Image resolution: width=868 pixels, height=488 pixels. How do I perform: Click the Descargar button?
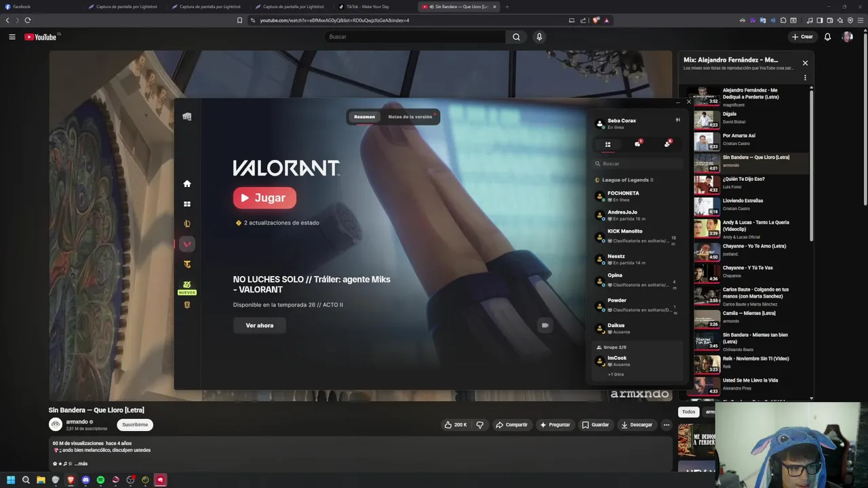point(637,425)
